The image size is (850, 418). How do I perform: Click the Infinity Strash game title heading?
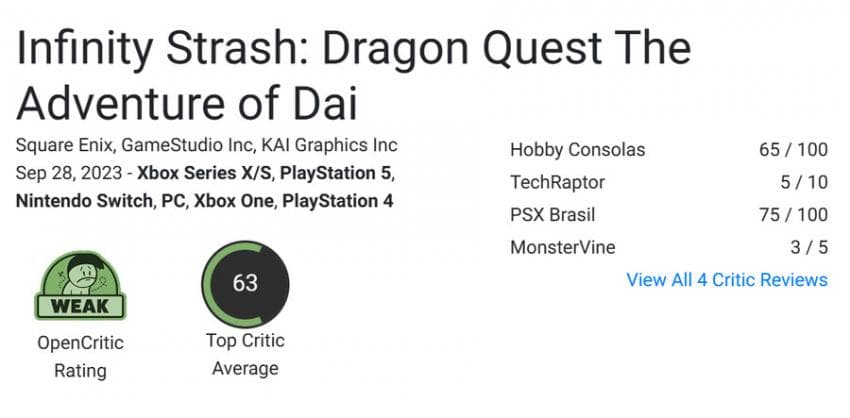coord(353,75)
